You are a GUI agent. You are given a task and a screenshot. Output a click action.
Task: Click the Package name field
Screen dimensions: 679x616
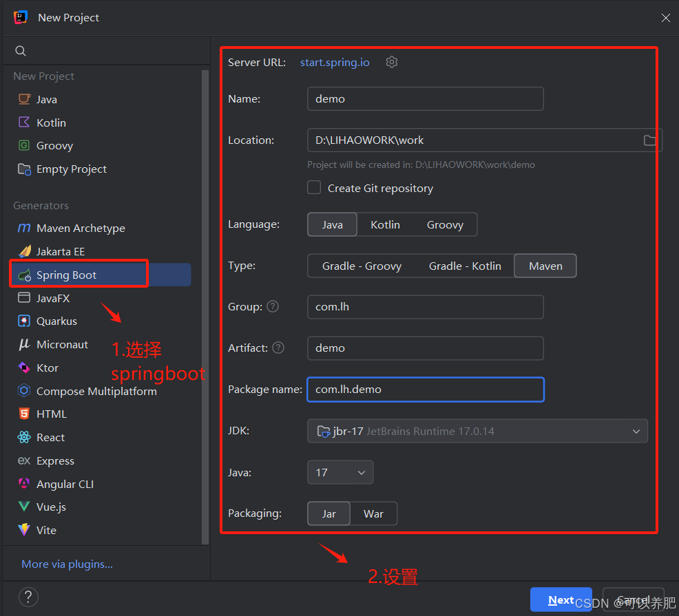coord(426,389)
